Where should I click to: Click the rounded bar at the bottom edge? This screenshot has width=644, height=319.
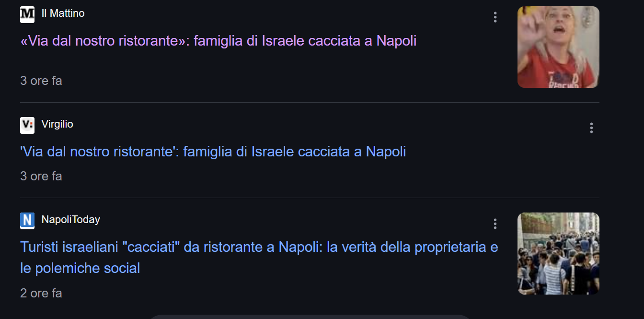point(310,317)
